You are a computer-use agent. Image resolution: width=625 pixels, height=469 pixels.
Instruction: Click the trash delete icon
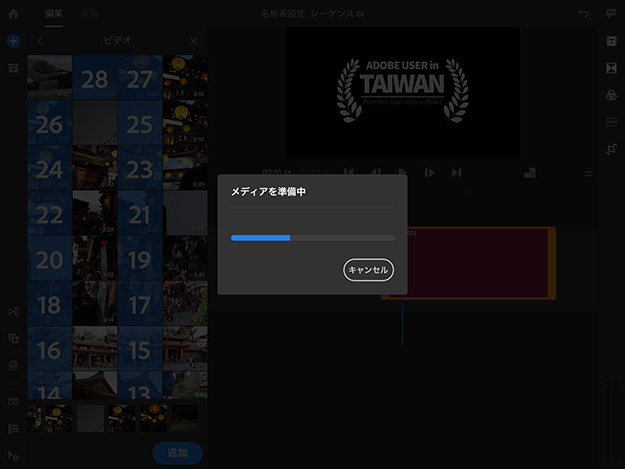[13, 365]
